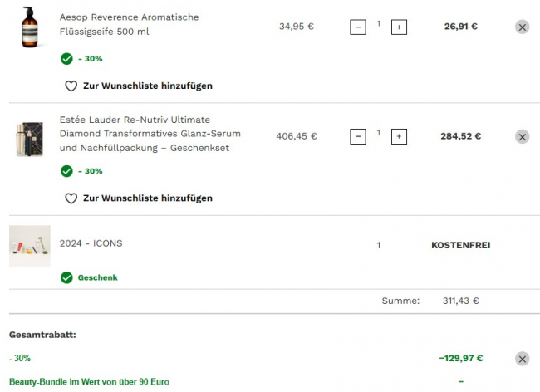The width and height of the screenshot is (540, 392).
Task: Click the 2024 - ICONS gift title
Action: tap(91, 243)
